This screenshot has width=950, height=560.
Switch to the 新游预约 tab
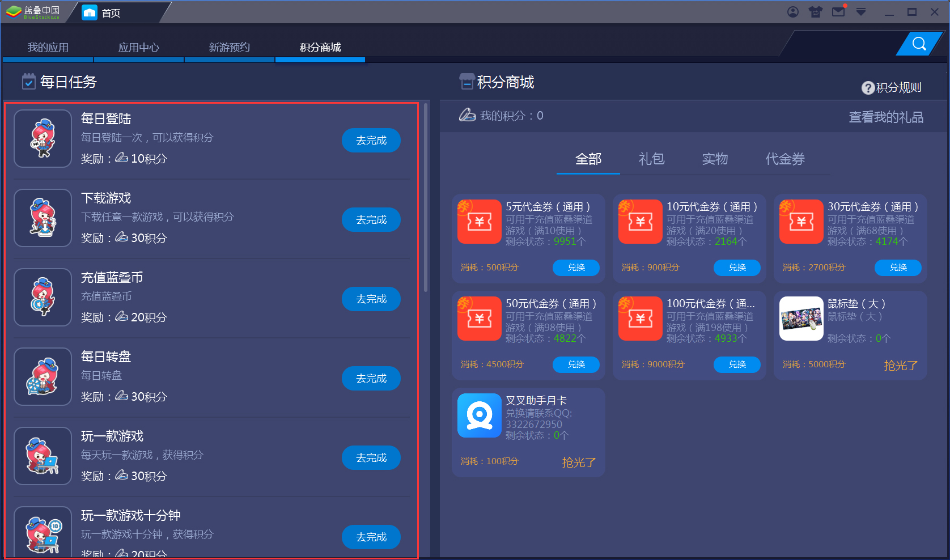tap(229, 47)
